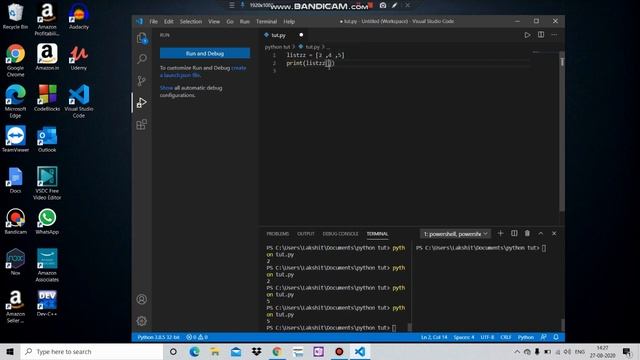The width and height of the screenshot is (640, 360).
Task: Select the TeamViewer desktop icon
Action: click(x=16, y=139)
